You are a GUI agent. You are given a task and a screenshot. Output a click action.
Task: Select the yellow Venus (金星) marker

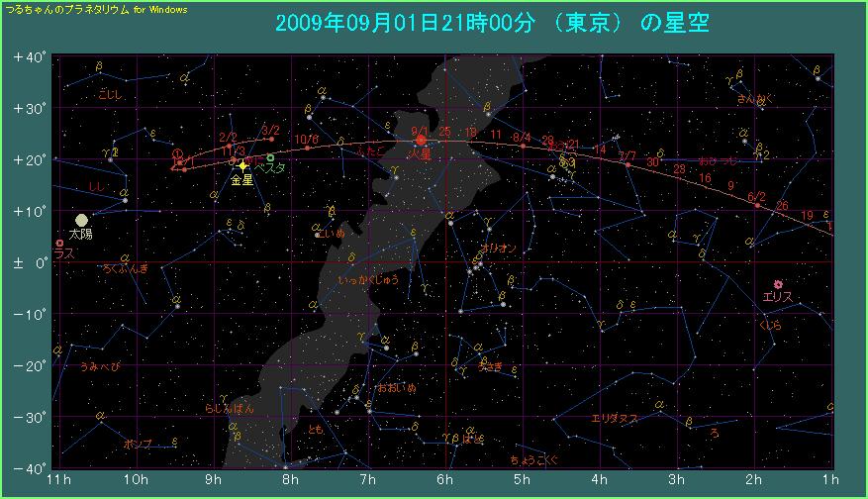(x=242, y=166)
